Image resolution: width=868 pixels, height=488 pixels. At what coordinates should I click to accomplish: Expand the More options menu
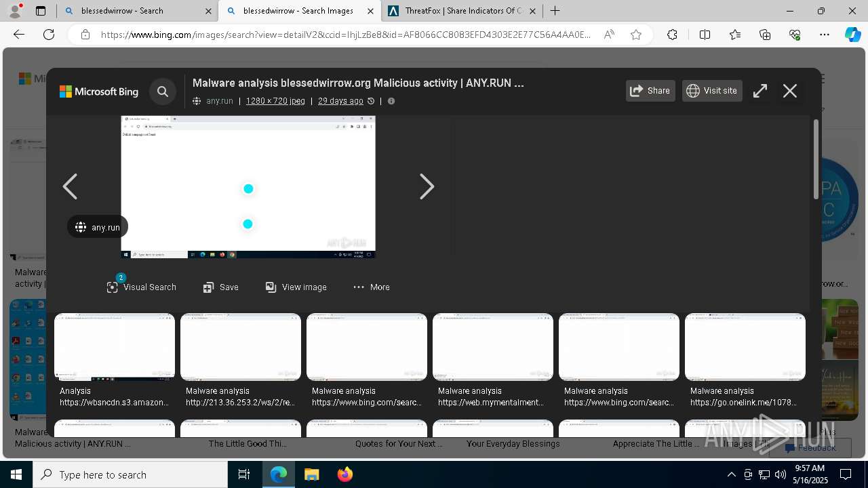pos(372,287)
